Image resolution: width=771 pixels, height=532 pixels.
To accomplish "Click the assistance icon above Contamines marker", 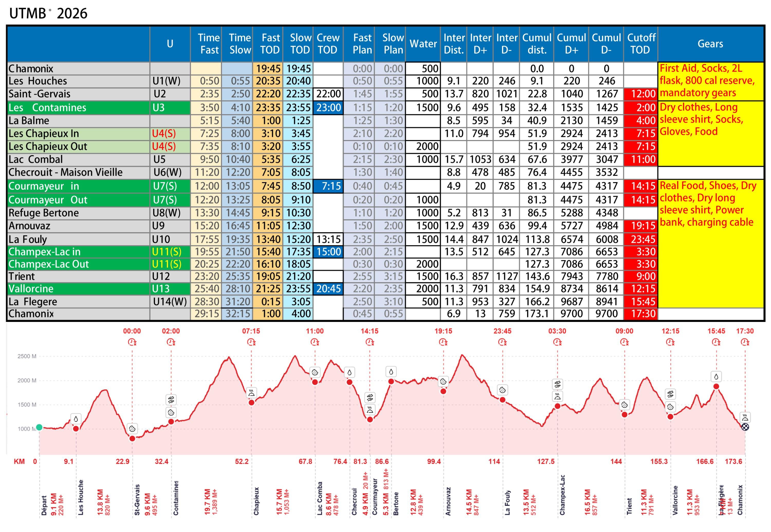I will [x=171, y=399].
